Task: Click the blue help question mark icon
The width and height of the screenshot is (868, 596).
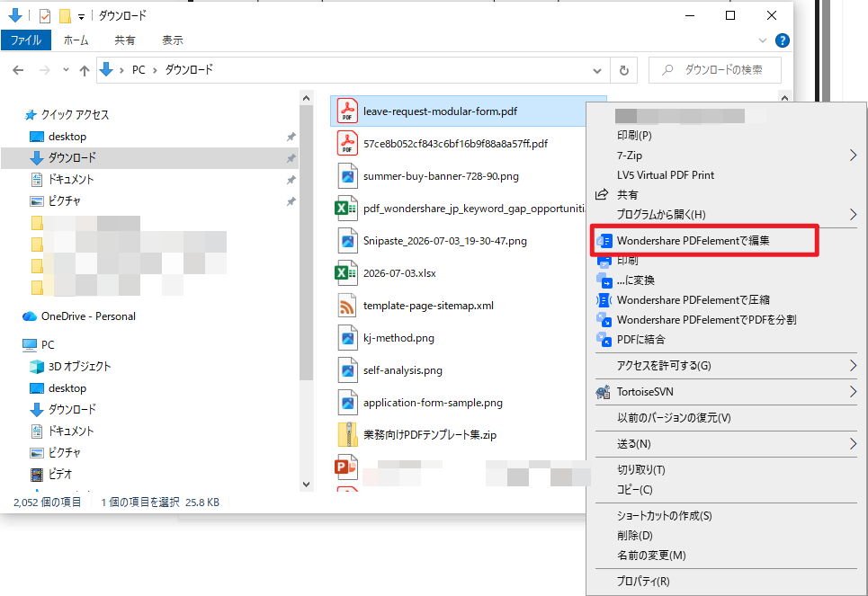Action: pos(783,40)
